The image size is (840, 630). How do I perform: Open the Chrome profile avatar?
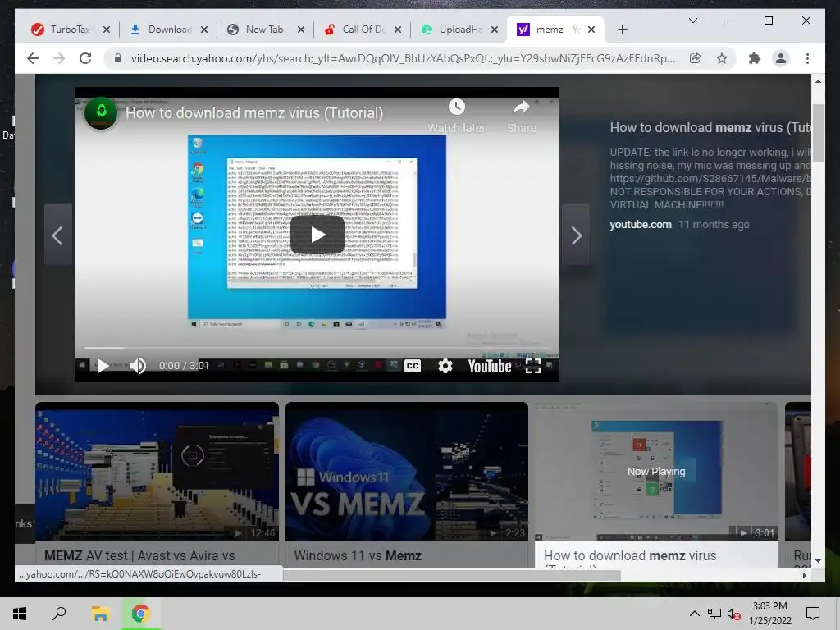[781, 58]
